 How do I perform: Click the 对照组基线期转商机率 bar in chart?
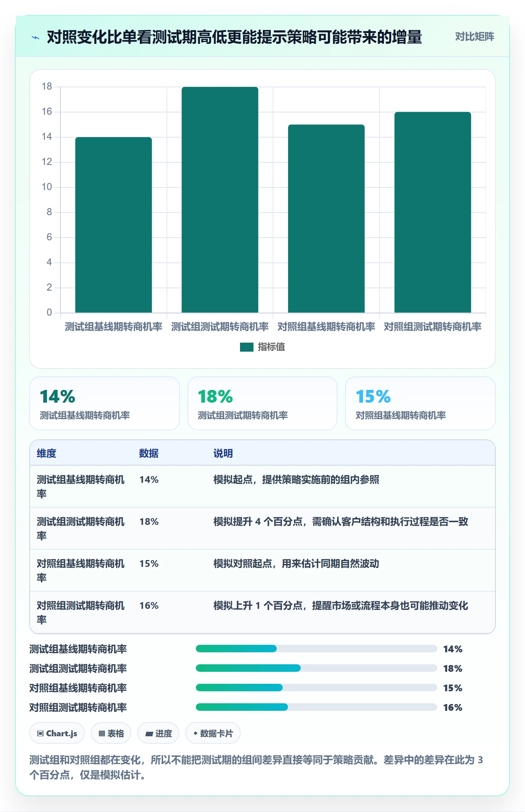(326, 219)
